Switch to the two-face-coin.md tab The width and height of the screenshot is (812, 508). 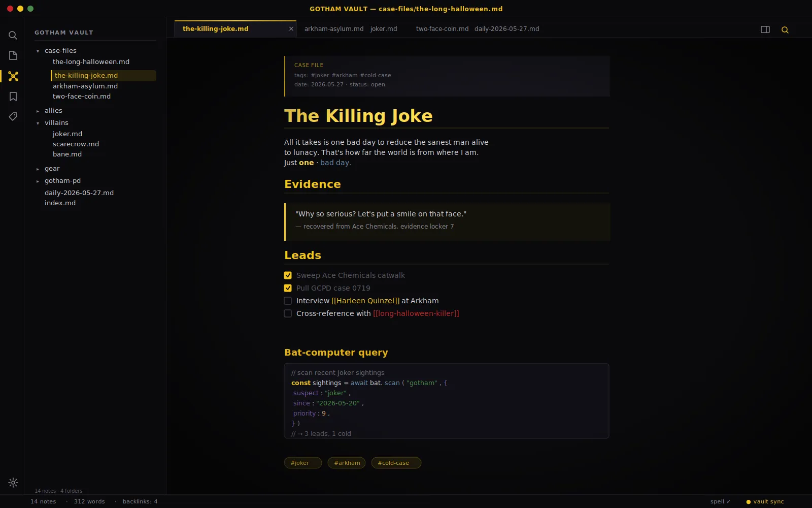point(442,29)
